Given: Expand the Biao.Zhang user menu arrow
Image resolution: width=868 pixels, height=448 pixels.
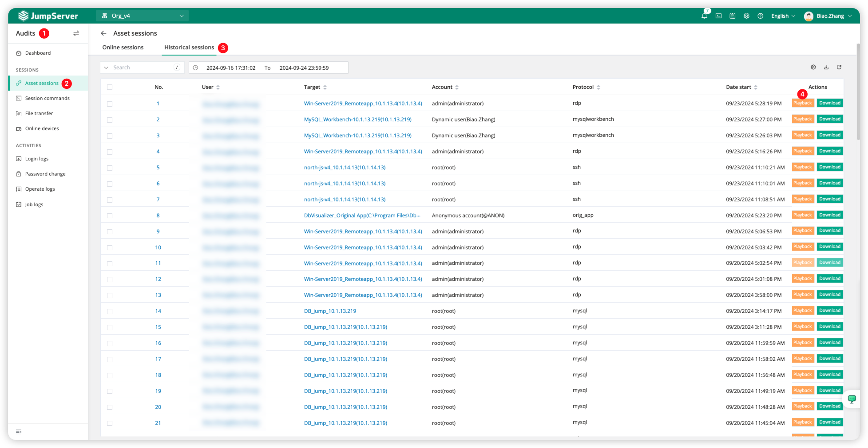Looking at the screenshot, I should 850,16.
